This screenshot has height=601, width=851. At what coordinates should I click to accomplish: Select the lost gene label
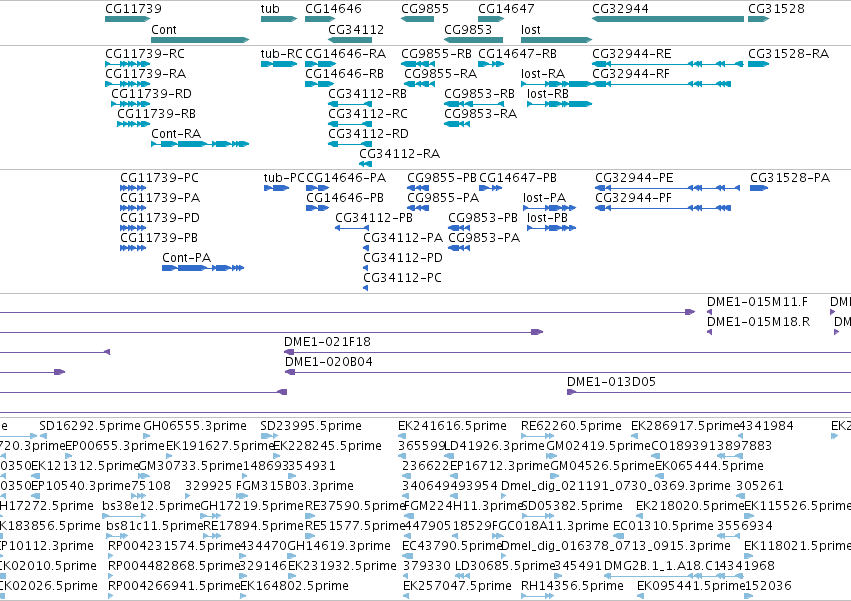531,30
